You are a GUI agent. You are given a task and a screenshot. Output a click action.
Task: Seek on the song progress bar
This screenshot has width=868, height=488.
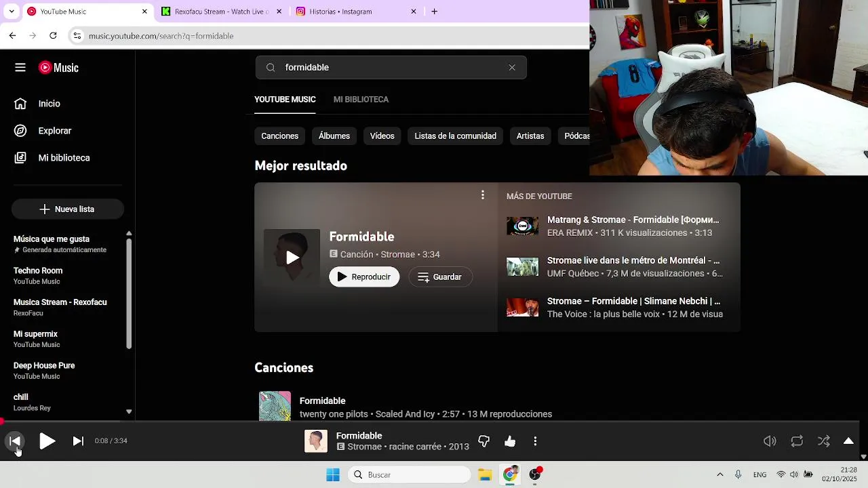pos(430,422)
